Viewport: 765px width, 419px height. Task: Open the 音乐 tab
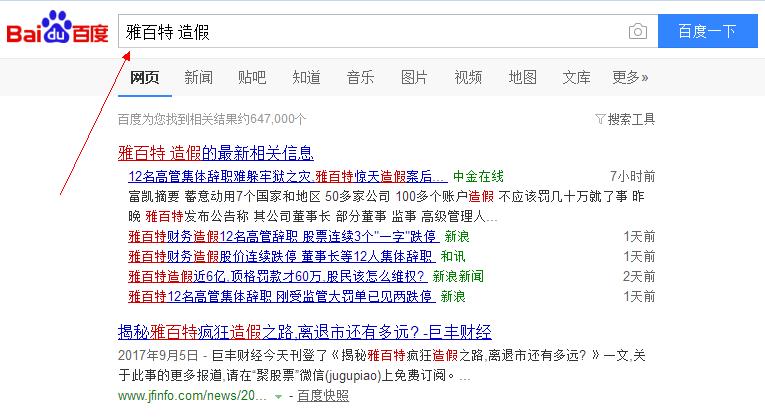[360, 77]
